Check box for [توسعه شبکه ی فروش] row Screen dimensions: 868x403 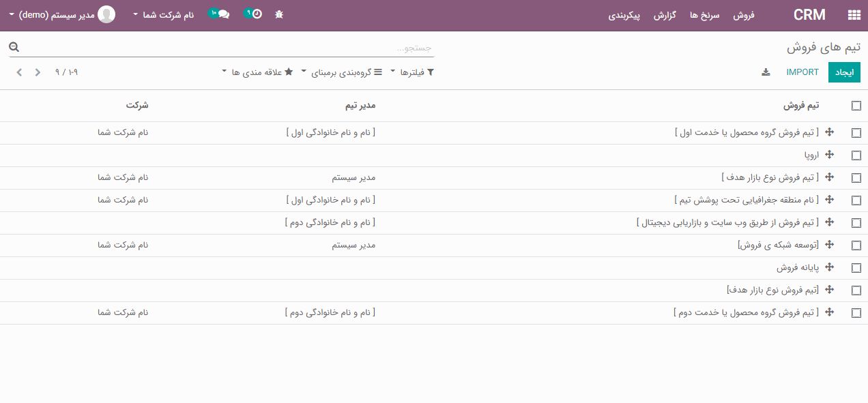[856, 245]
